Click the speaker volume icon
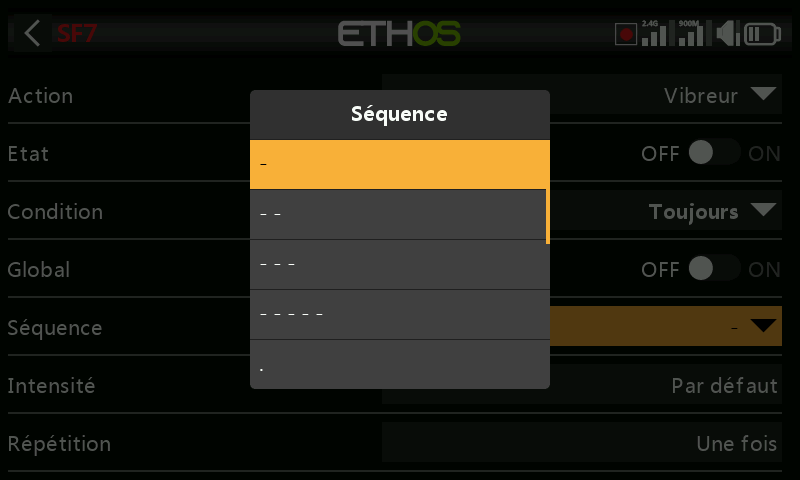Viewport: 800px width, 480px height. (728, 34)
